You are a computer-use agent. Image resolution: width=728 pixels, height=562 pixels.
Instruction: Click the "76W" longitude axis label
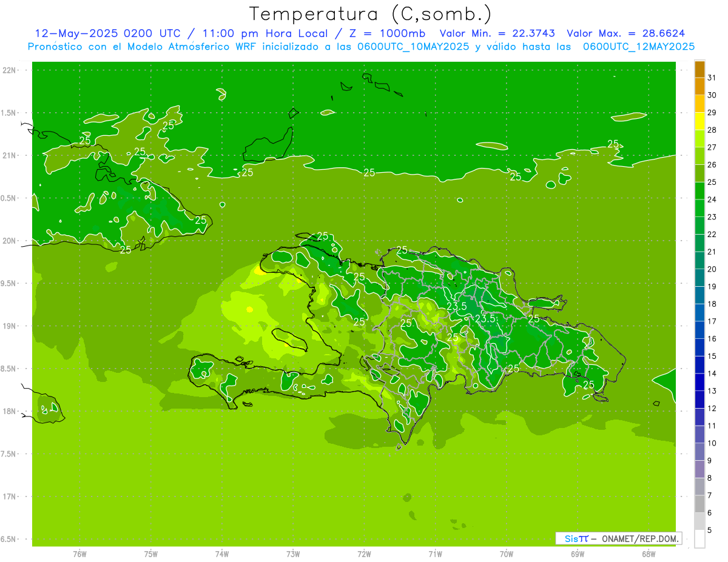(79, 554)
